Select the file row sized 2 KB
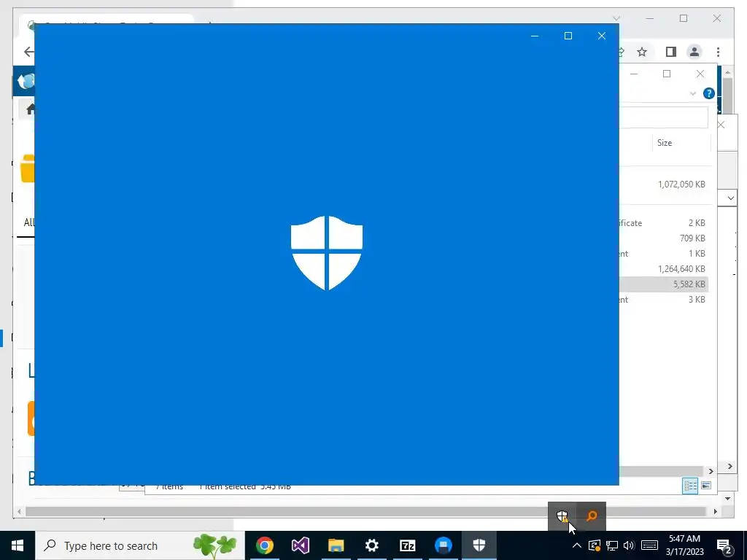Screen dimensions: 747x560 (664, 223)
